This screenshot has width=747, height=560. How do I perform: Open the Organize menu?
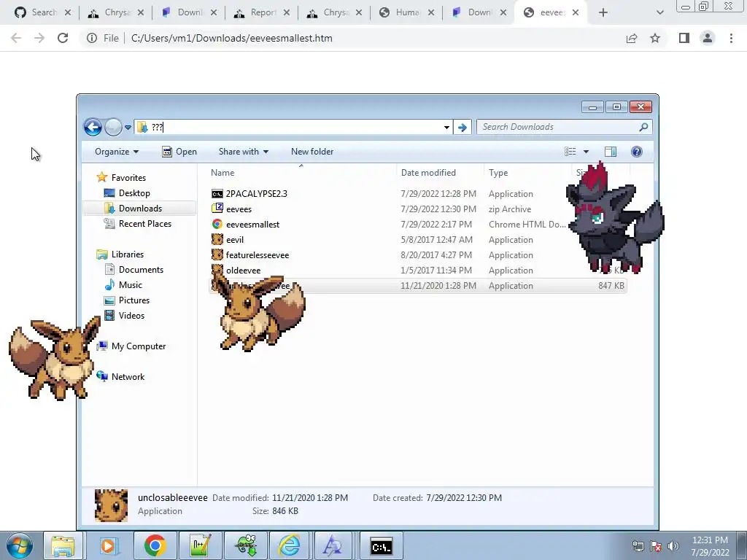pyautogui.click(x=117, y=152)
